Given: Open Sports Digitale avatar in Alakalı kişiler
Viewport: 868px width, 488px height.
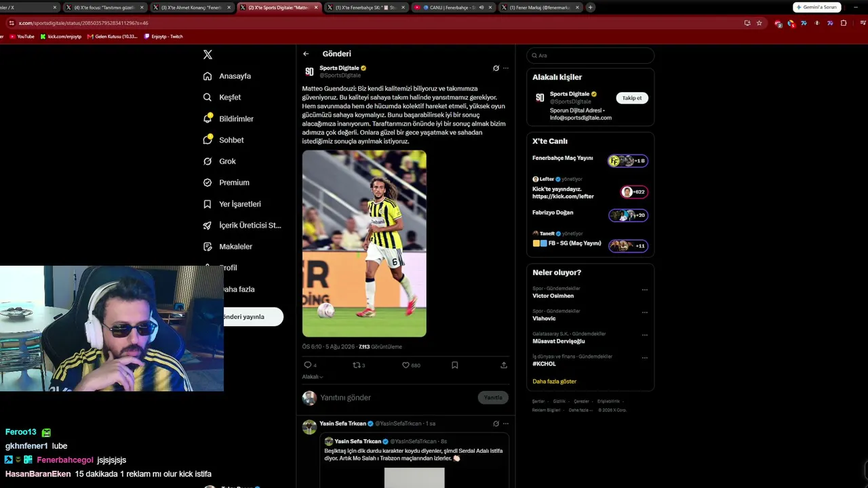Looking at the screenshot, I should pyautogui.click(x=540, y=98).
